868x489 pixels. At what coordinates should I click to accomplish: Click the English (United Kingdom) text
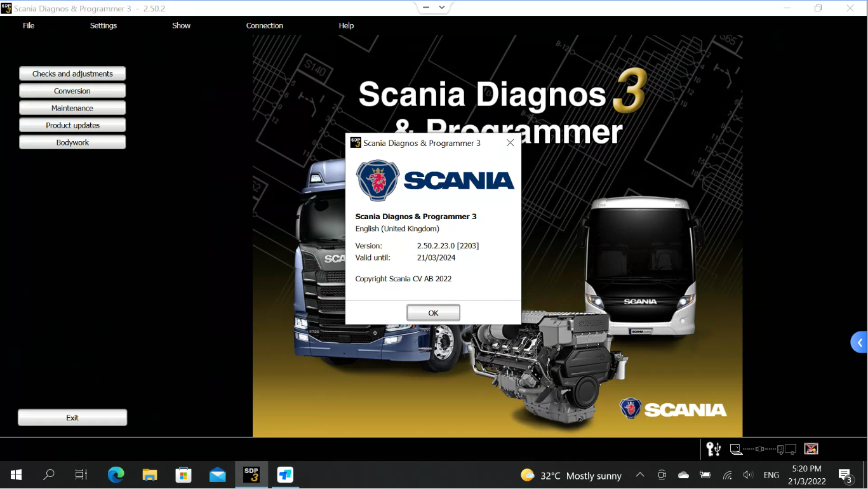click(397, 229)
